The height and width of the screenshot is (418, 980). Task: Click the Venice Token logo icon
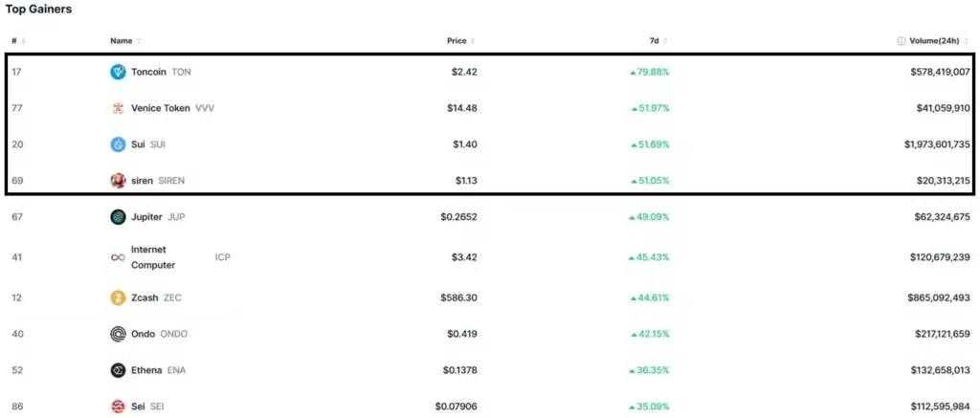(118, 108)
